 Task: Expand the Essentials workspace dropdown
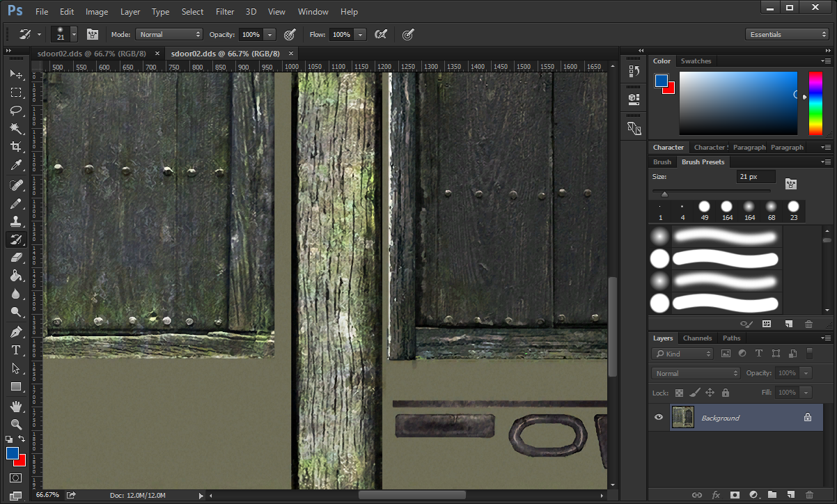pos(786,34)
